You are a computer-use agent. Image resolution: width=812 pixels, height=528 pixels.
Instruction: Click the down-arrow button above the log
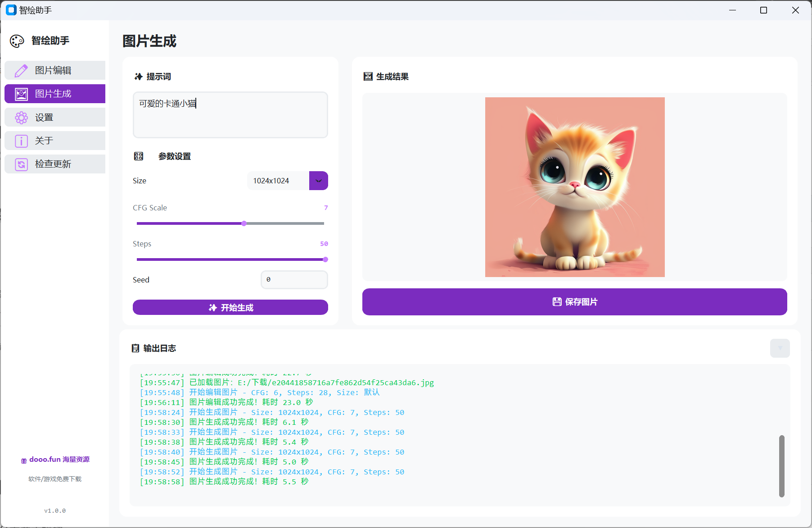[x=780, y=348]
